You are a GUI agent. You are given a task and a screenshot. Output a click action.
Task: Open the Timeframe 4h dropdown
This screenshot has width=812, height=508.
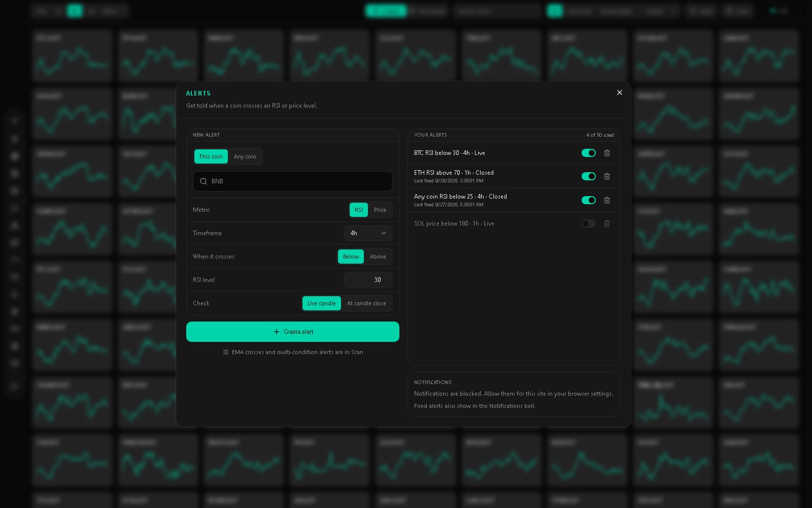(x=368, y=233)
